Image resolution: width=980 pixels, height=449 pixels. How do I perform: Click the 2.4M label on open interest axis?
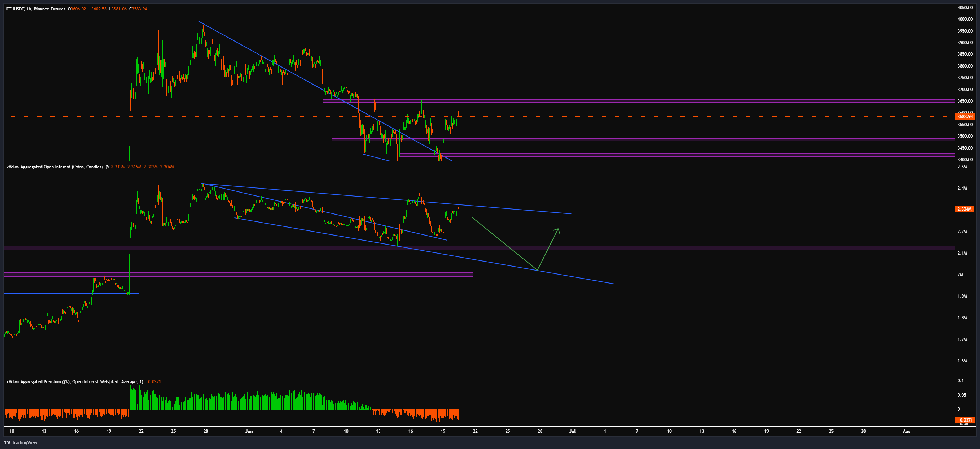click(x=962, y=188)
